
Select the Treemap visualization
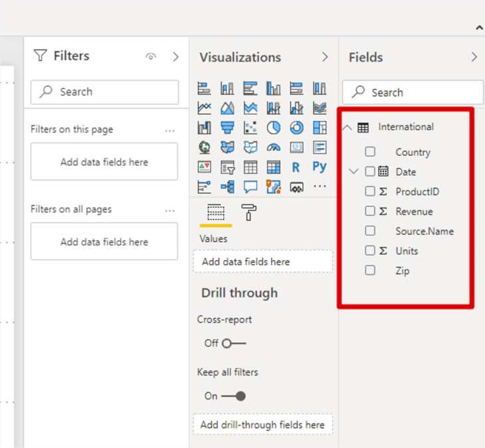pos(320,127)
